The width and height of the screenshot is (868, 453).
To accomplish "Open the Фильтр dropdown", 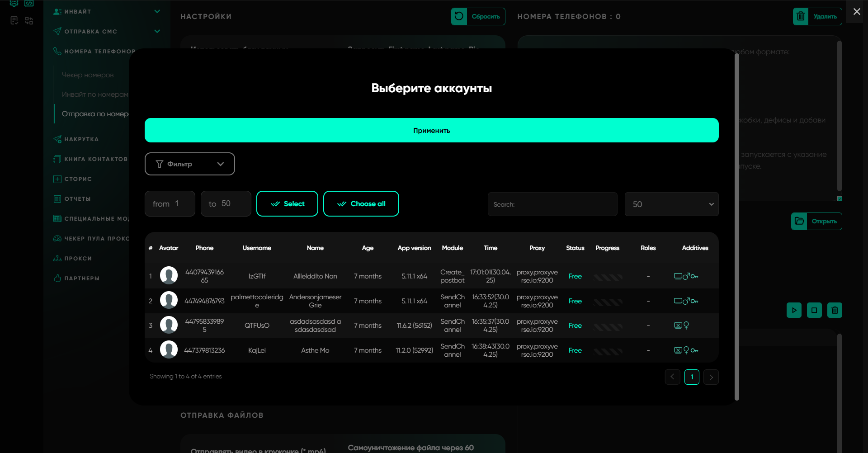I will coord(189,164).
